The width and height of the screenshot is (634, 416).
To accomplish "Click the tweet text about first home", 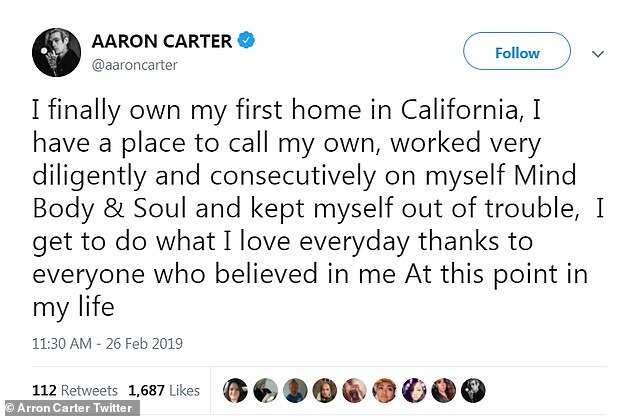I will [318, 208].
